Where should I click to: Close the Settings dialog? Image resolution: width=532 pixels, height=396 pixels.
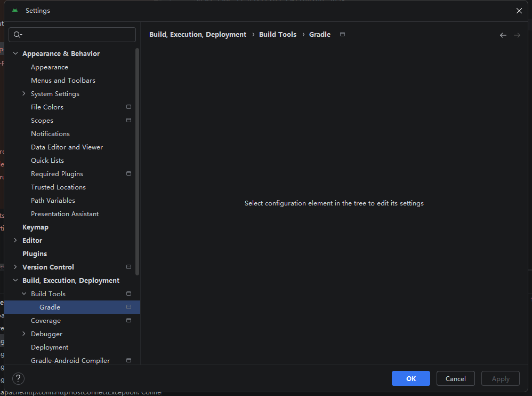point(519,11)
